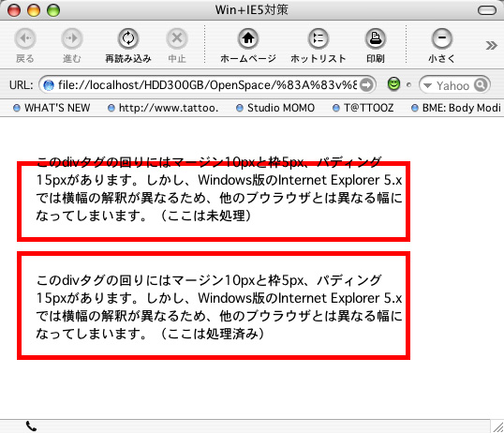Click the green smiley face icon
Viewport: 504px width, 433px height.
point(393,84)
